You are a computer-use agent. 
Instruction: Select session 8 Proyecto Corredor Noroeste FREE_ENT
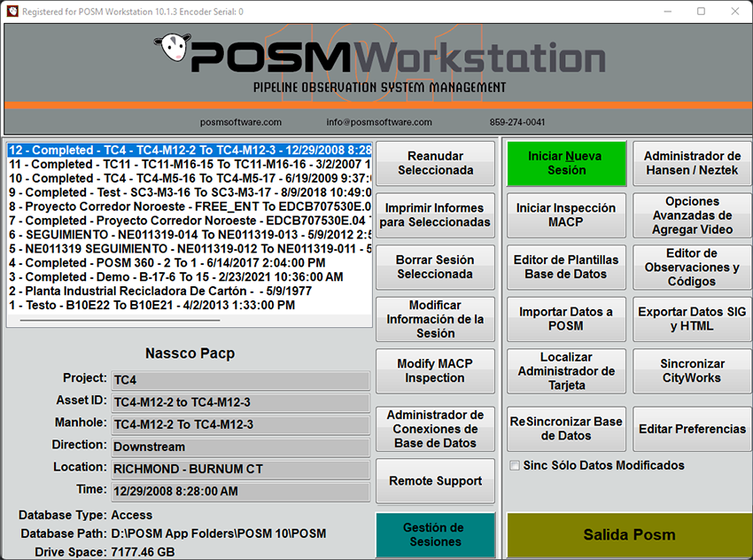190,206
